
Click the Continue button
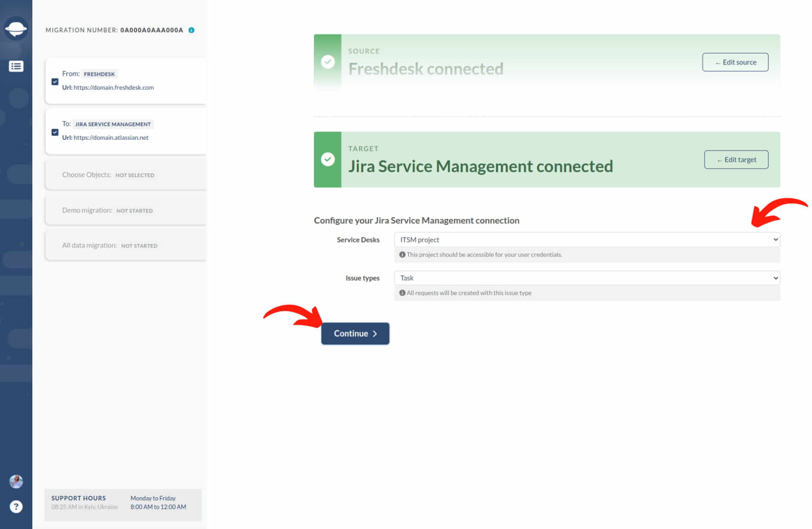pos(355,333)
